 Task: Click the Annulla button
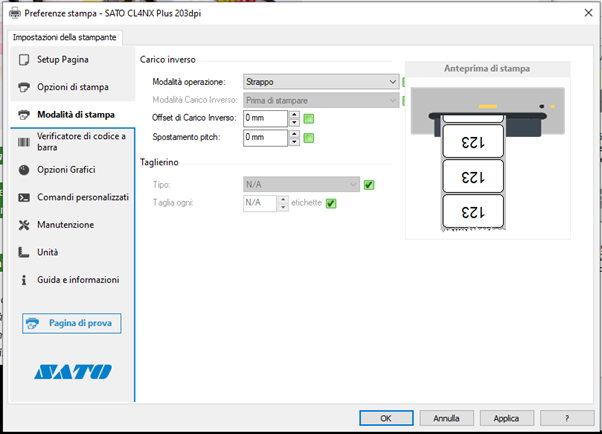[x=447, y=418]
